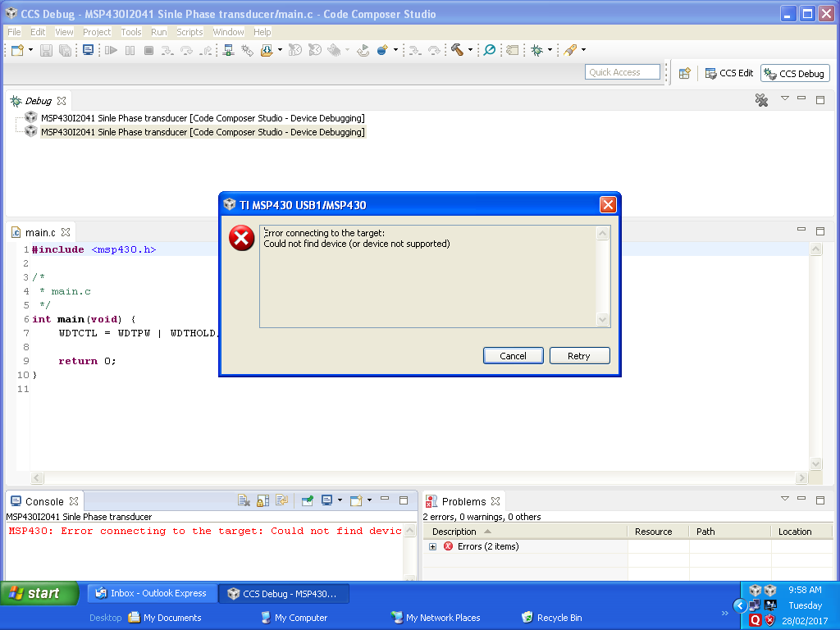Image resolution: width=840 pixels, height=630 pixels.
Task: Open the flashlight Search dropdown arrow
Action: 583,50
